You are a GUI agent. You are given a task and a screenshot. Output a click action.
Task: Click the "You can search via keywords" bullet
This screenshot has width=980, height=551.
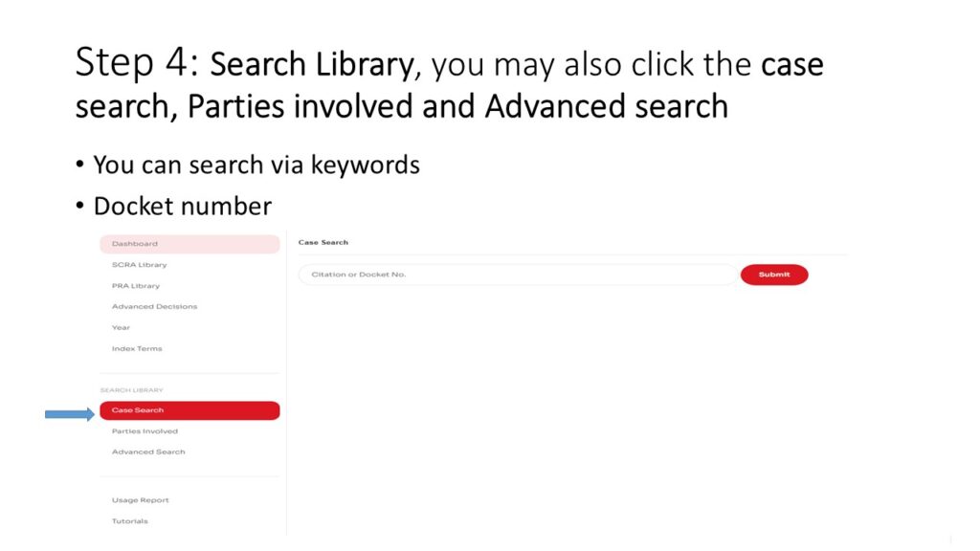click(256, 165)
